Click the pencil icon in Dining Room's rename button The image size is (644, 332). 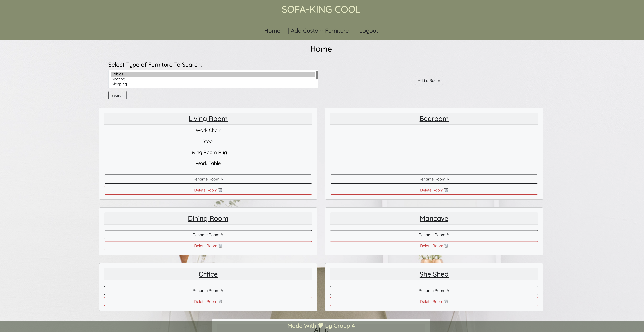point(222,235)
